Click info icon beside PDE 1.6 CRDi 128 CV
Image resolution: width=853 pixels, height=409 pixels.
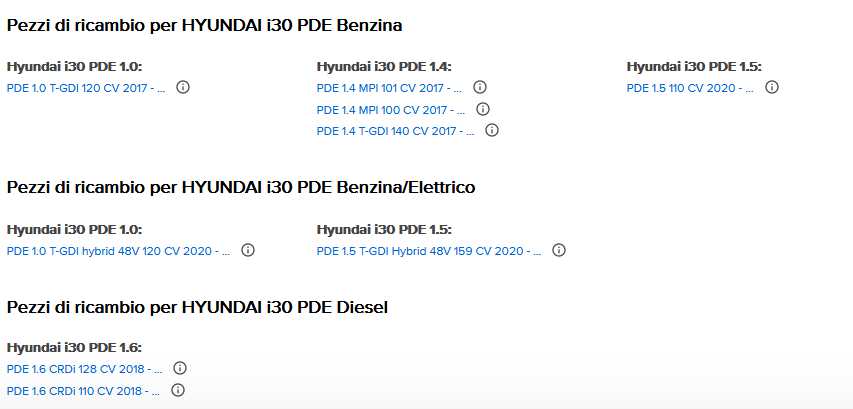[180, 368]
